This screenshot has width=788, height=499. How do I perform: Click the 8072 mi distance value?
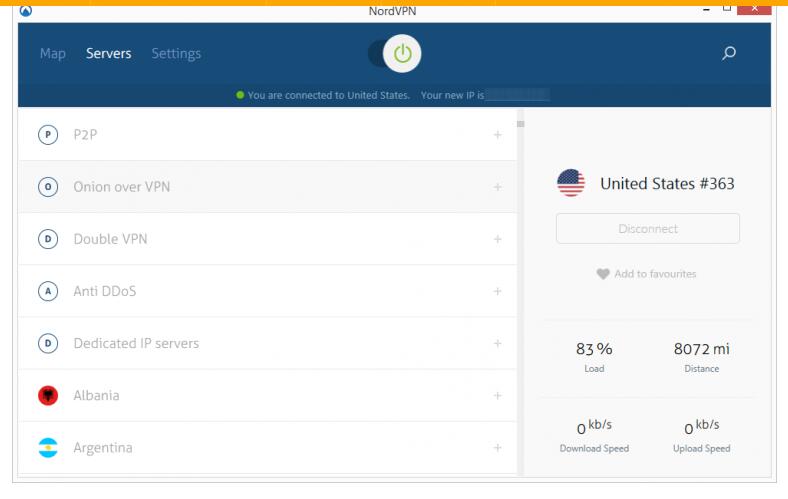pos(702,349)
